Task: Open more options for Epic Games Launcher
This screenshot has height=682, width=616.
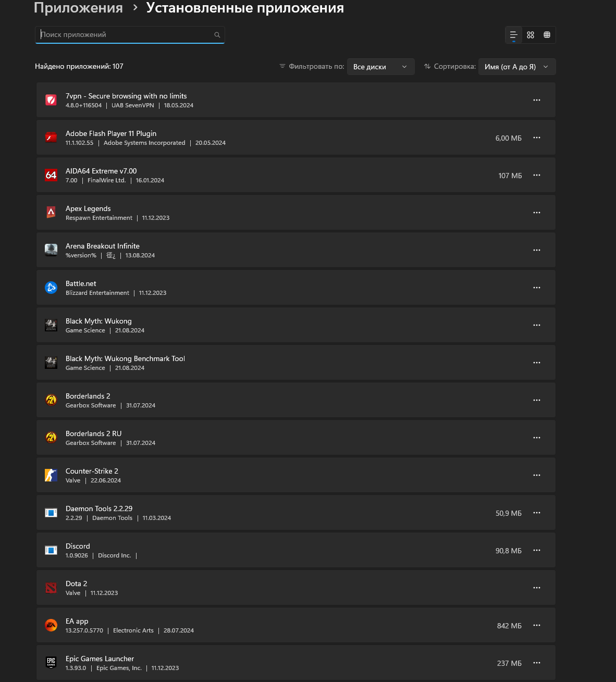Action: pyautogui.click(x=537, y=663)
